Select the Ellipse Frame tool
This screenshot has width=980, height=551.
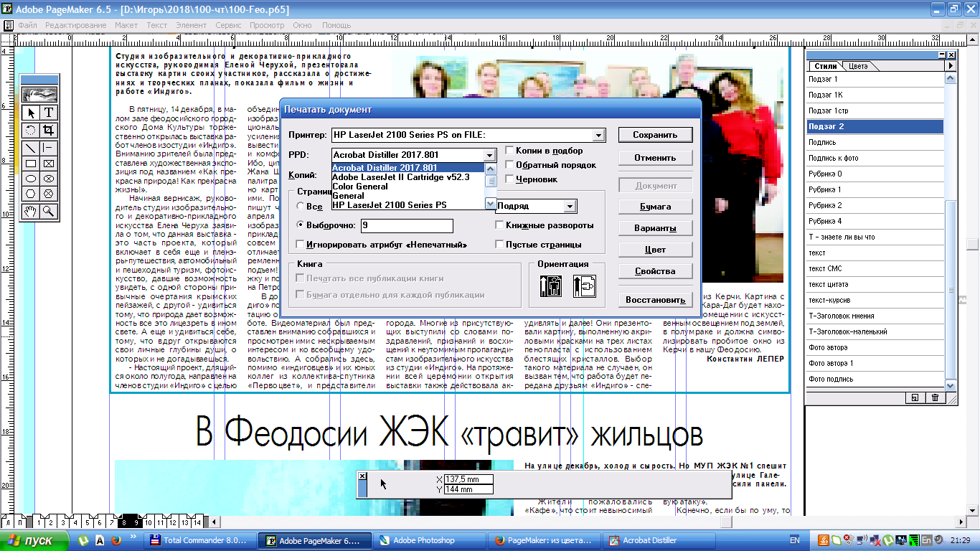(49, 179)
